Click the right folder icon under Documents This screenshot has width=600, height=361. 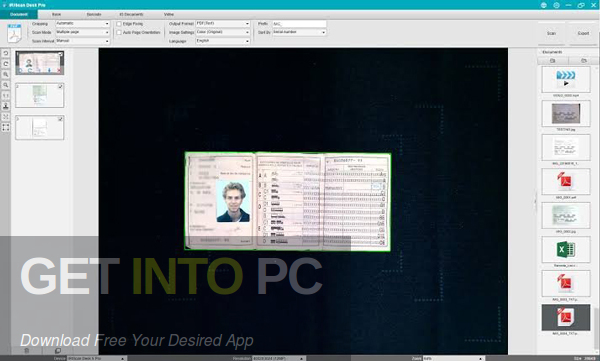pos(584,60)
